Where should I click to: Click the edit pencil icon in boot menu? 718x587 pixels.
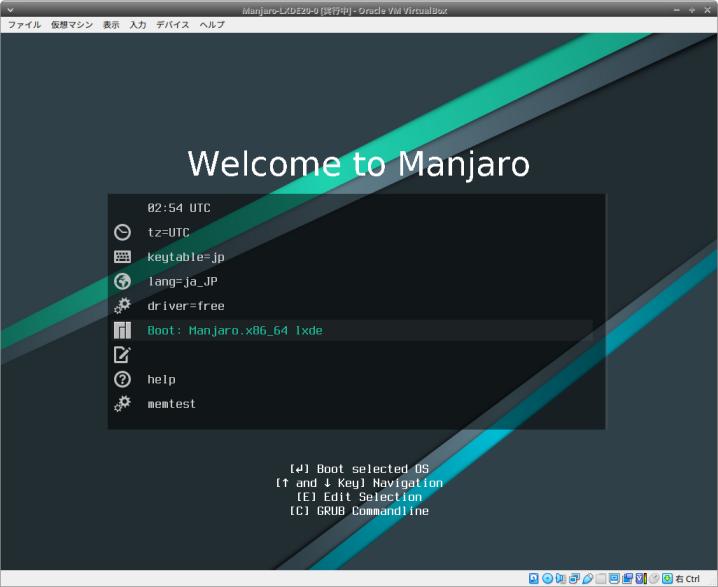pos(122,354)
